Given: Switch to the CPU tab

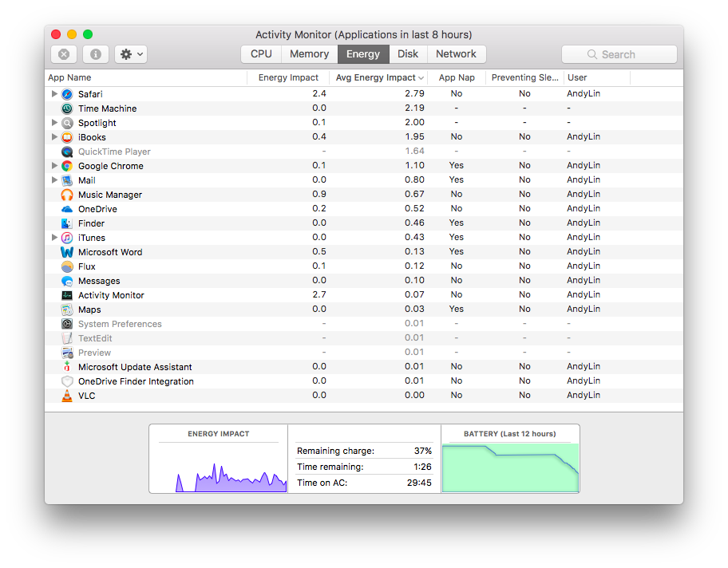Looking at the screenshot, I should pyautogui.click(x=261, y=54).
